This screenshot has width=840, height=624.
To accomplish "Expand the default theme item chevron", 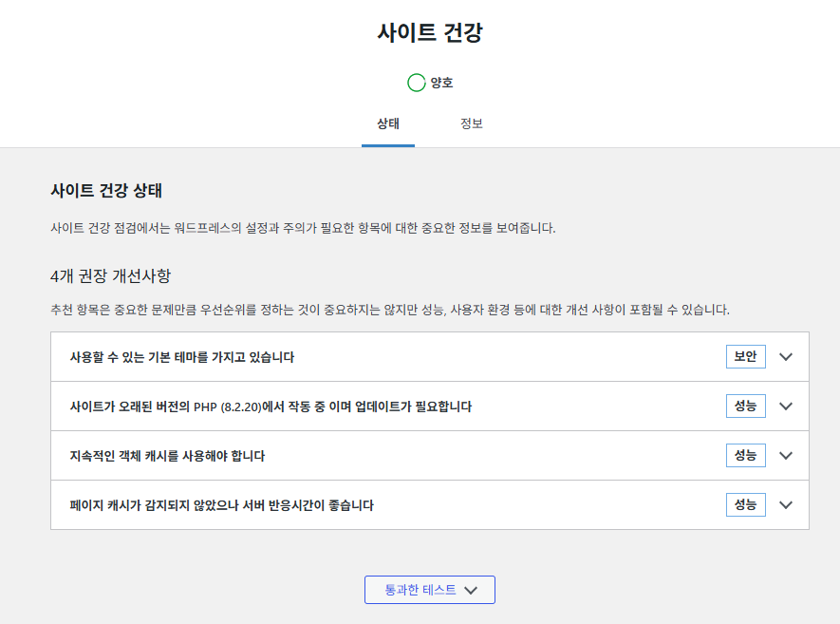I will [786, 357].
